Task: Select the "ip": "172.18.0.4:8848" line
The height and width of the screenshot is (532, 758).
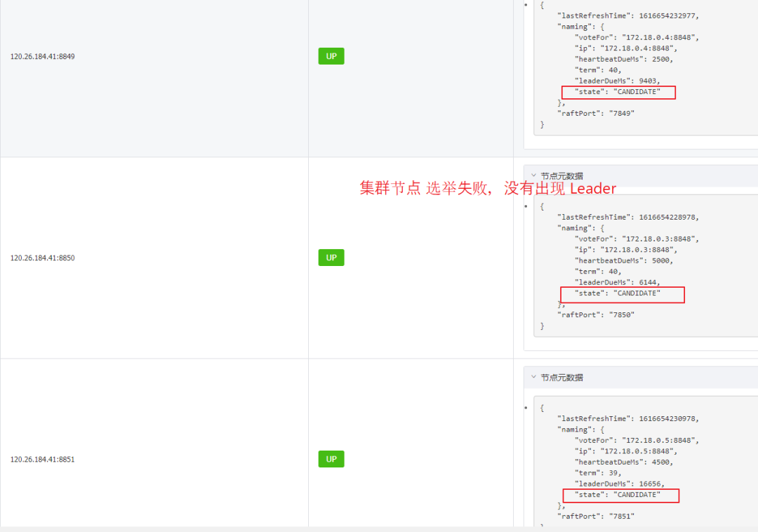Action: (626, 48)
